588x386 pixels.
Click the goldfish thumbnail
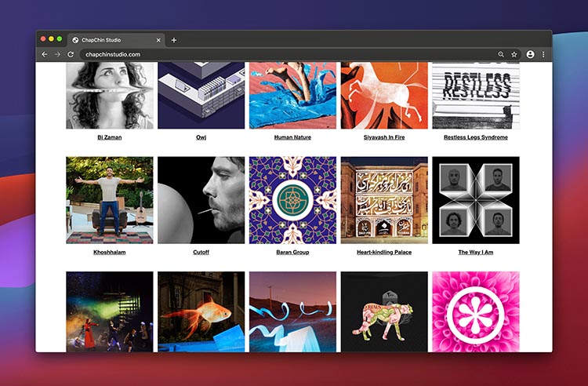pyautogui.click(x=201, y=311)
